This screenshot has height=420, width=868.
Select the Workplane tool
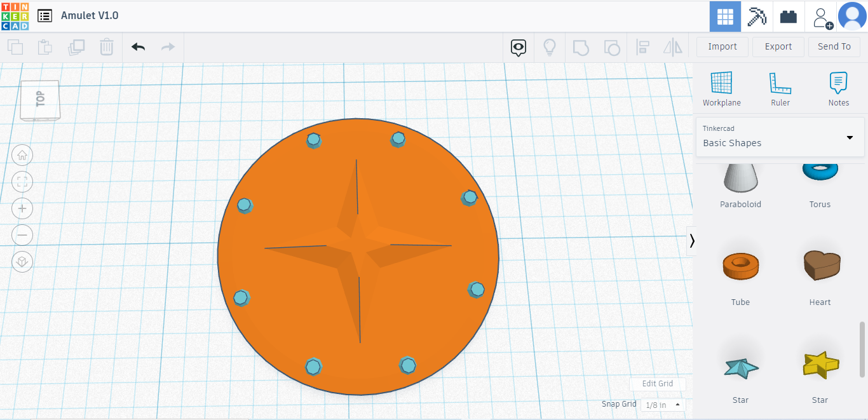click(722, 89)
